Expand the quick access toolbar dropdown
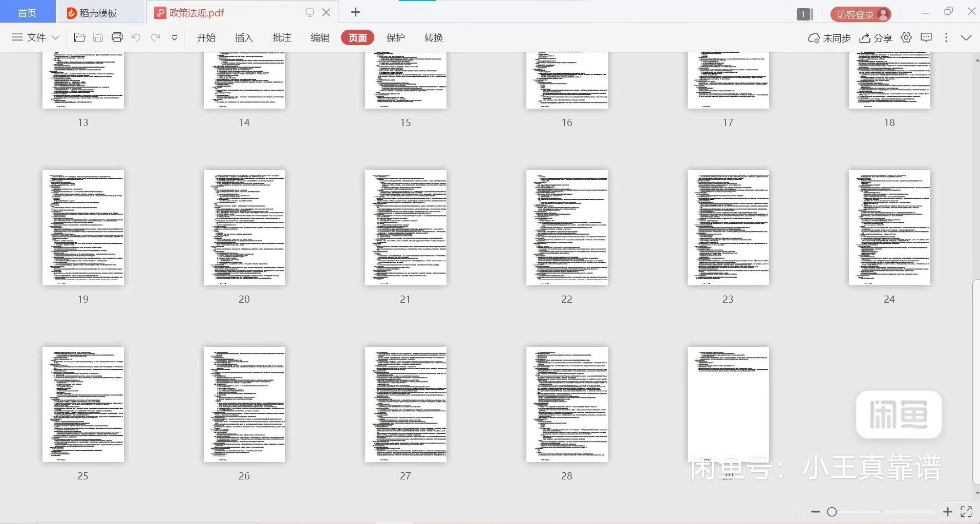980x524 pixels. click(x=174, y=37)
